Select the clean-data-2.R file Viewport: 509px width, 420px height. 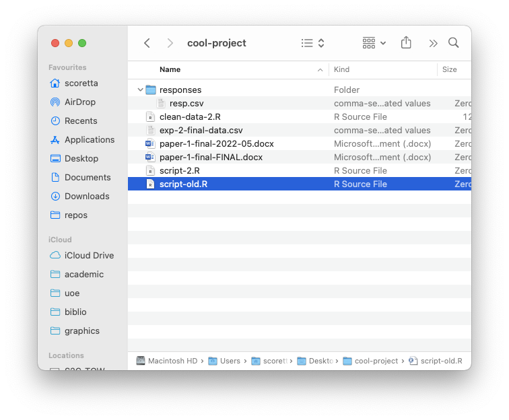coord(190,117)
